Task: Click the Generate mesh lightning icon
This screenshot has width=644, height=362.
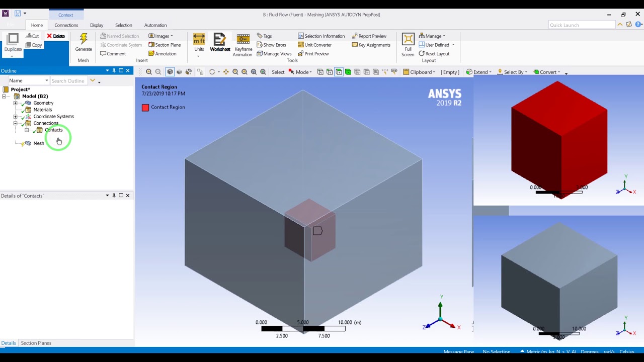Action: tap(84, 39)
